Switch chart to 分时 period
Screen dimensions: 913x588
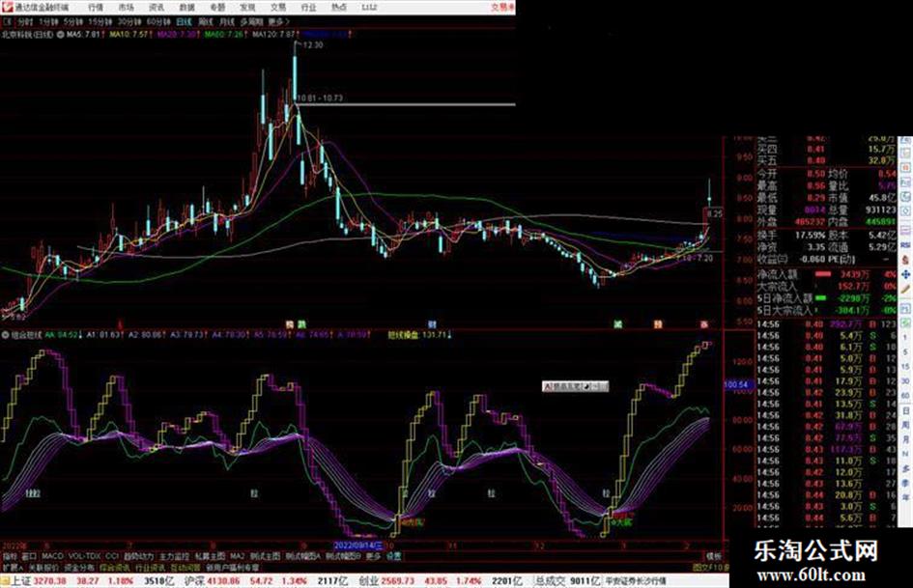coord(25,22)
